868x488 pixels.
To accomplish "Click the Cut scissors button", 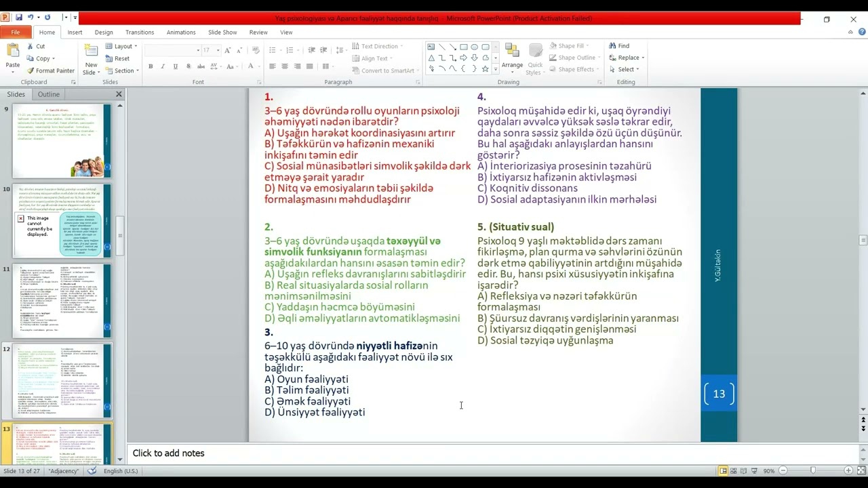I will click(36, 46).
